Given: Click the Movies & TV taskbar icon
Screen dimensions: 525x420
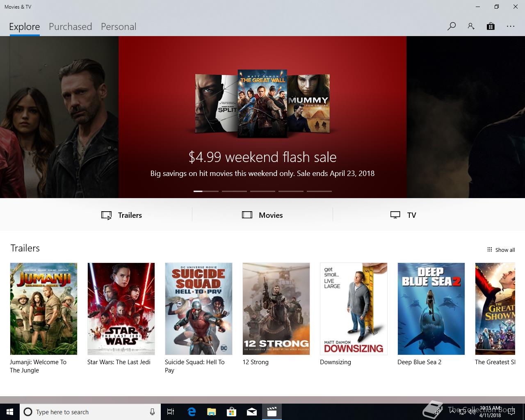Looking at the screenshot, I should [x=272, y=412].
